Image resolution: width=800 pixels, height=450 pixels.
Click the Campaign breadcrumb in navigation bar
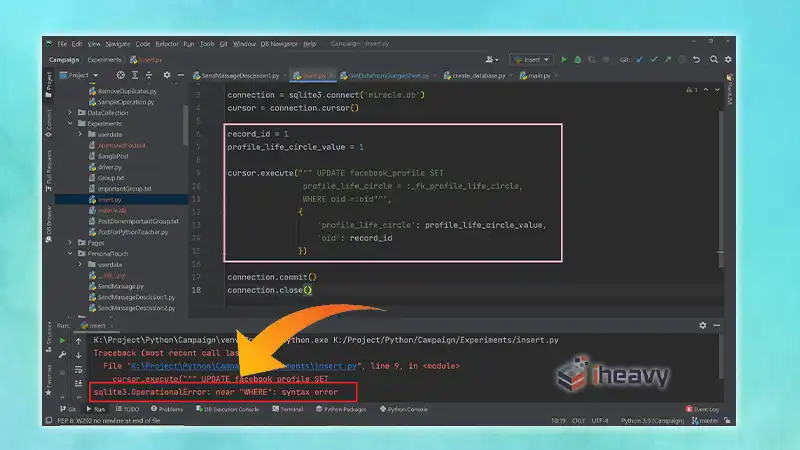(x=64, y=60)
